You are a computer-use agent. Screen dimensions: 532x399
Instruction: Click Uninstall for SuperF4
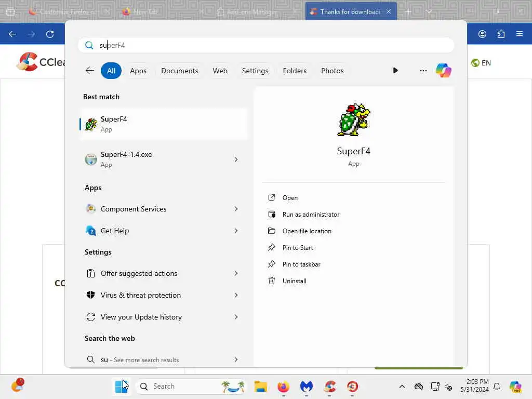(x=294, y=281)
